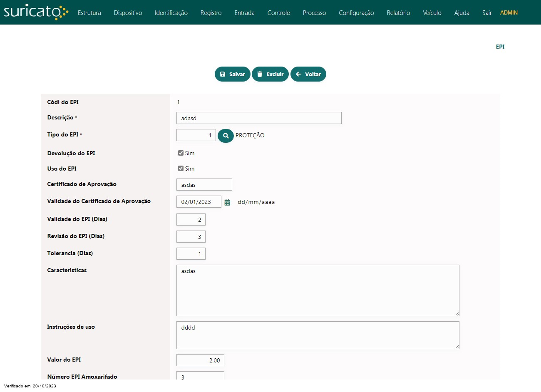Grab the Instruções de uso resize handle
Image resolution: width=541 pixels, height=392 pixels.
457,347
